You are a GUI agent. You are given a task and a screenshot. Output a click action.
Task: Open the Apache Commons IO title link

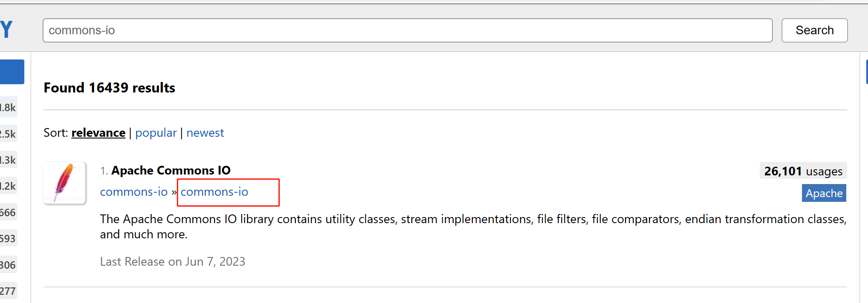point(171,170)
